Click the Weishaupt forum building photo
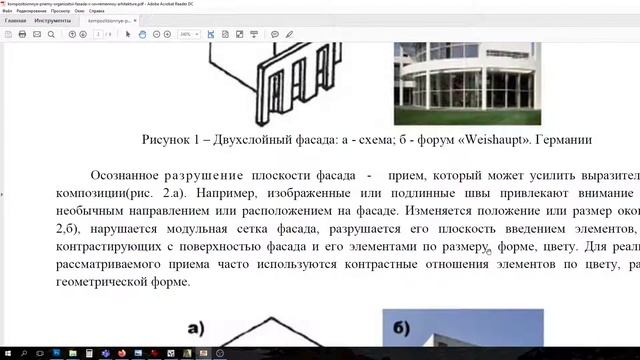Viewport: 640px width, 360px height. coord(467,83)
